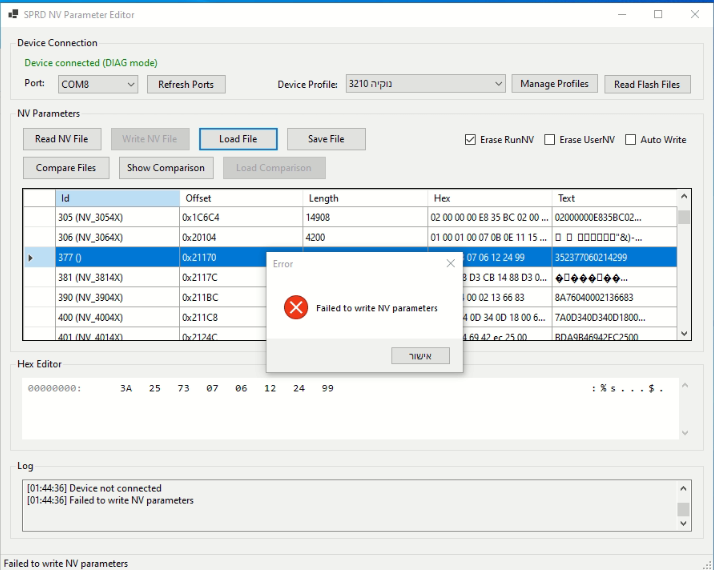The image size is (714, 570).
Task: Select the 305 (NV_3054X) table row
Action: click(117, 217)
